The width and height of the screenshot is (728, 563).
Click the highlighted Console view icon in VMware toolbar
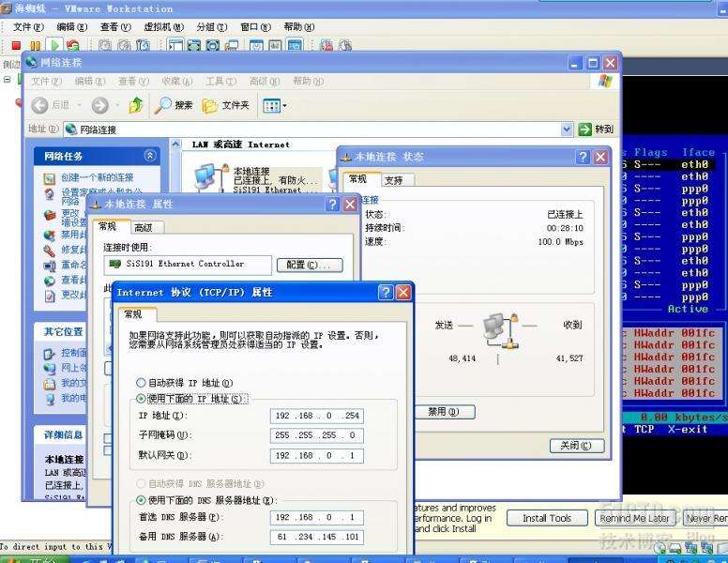295,46
